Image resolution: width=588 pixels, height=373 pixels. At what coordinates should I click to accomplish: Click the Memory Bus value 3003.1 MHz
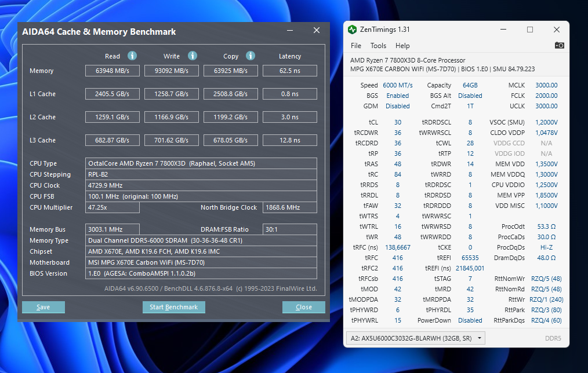112,229
